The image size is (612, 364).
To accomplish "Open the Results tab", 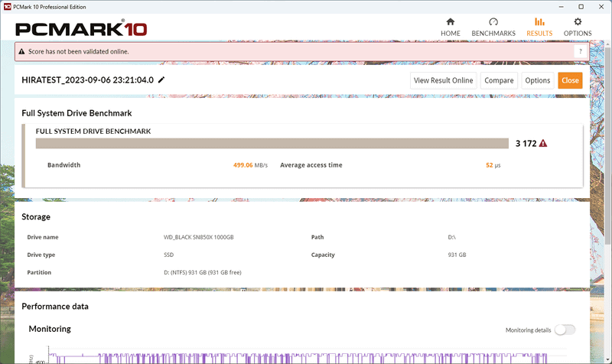I will point(539,28).
